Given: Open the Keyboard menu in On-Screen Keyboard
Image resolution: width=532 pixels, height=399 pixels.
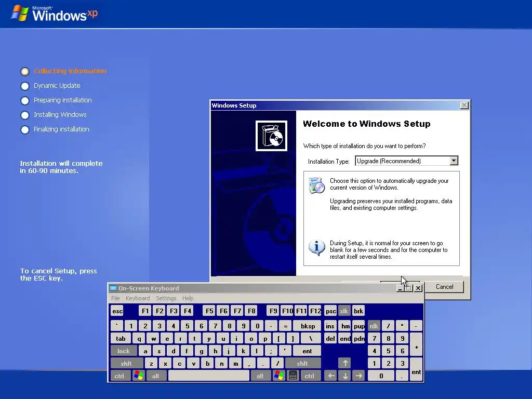Looking at the screenshot, I should pyautogui.click(x=137, y=298).
